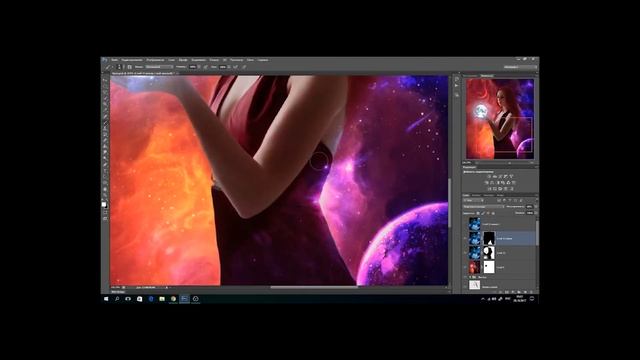Screen dimensions: 640x360
Task: Add a Brightness/Contrast adjustment from Adjustments panel
Action: pos(489,176)
